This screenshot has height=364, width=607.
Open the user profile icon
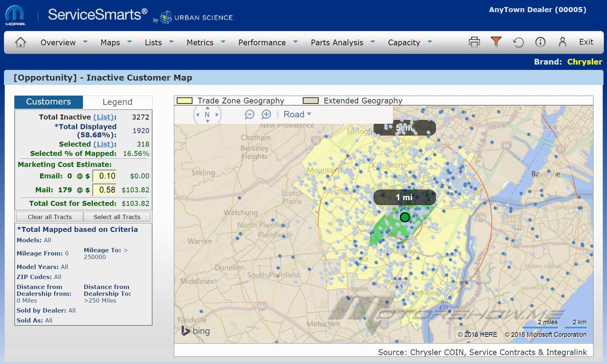click(562, 42)
